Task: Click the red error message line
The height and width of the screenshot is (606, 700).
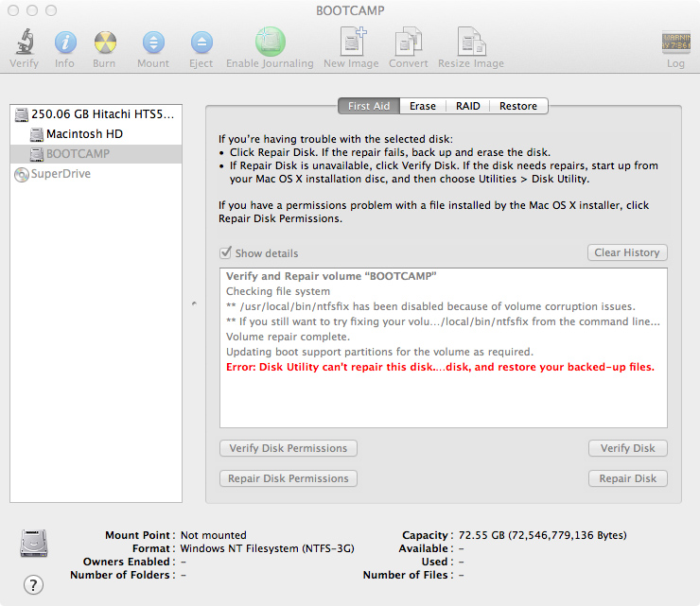Action: 440,367
